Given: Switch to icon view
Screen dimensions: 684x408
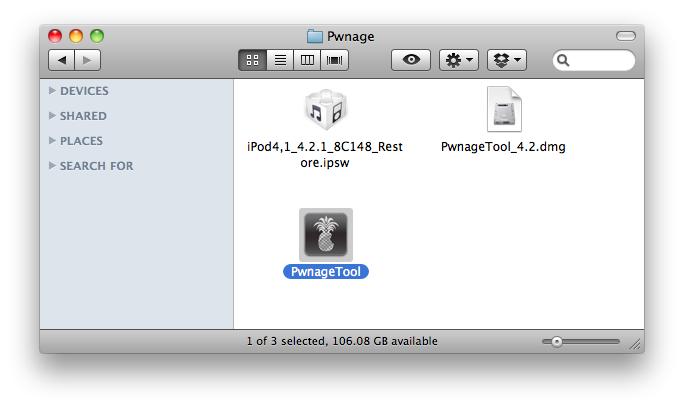Looking at the screenshot, I should 252,60.
